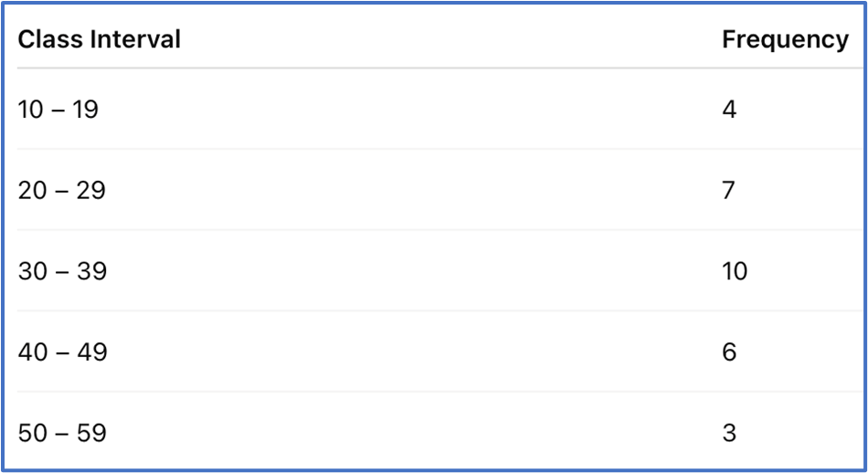Select the 20 – 29 class interval cell
Viewport: 868px width, 473px height.
62,191
